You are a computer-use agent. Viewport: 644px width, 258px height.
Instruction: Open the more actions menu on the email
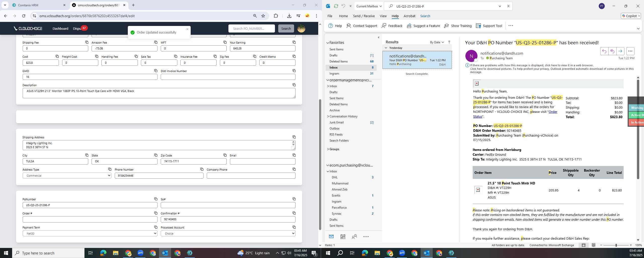coord(630,51)
